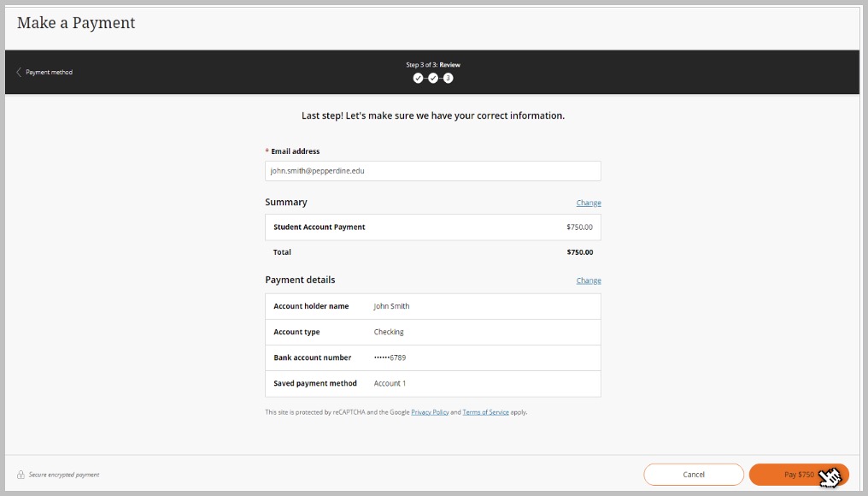Click the Total amount $750.00
This screenshot has height=496, width=868.
(x=579, y=252)
